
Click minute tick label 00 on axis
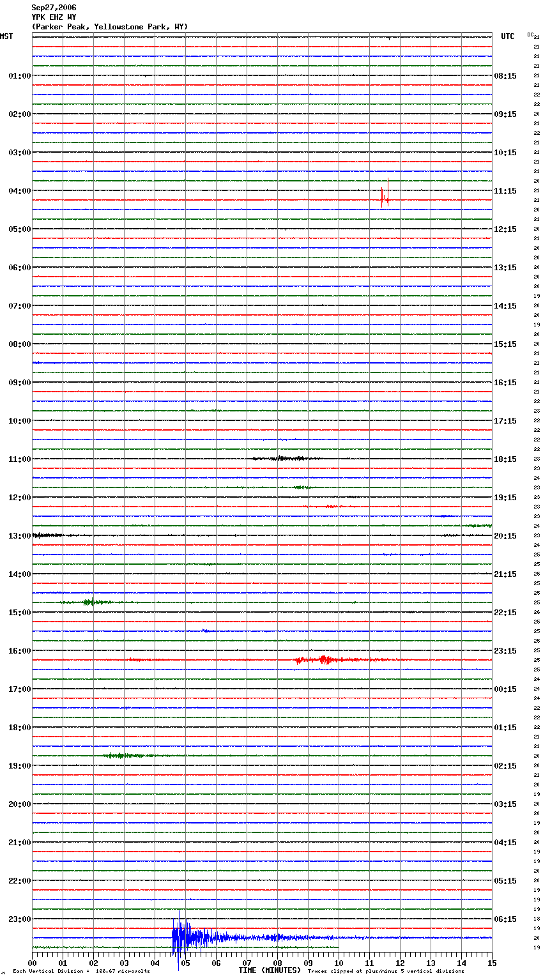[x=32, y=963]
